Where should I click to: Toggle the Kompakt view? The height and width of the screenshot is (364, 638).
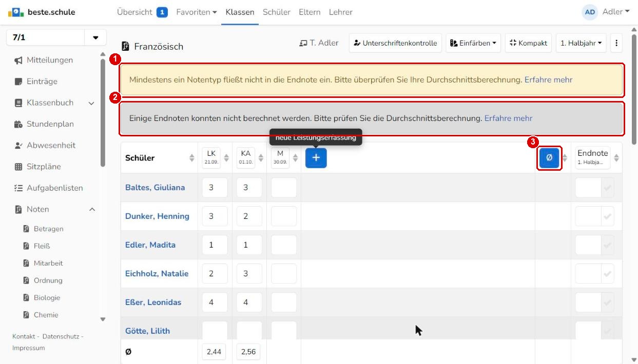pyautogui.click(x=528, y=43)
